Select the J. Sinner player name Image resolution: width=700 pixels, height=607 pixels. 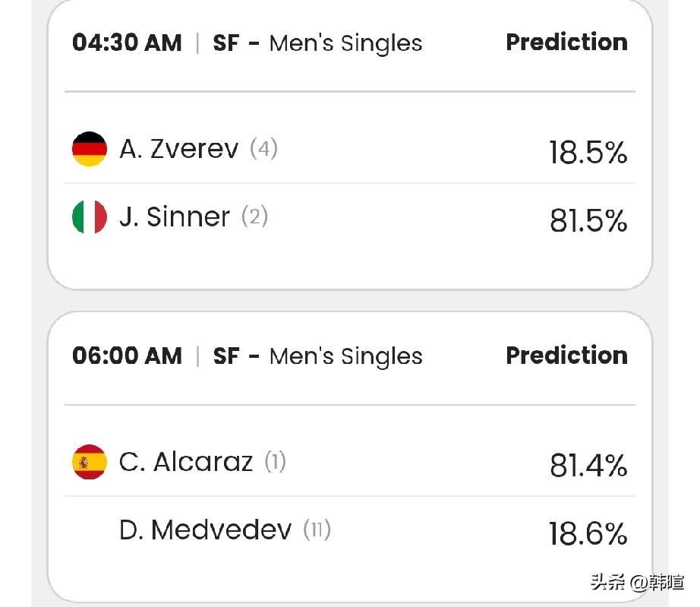(175, 217)
